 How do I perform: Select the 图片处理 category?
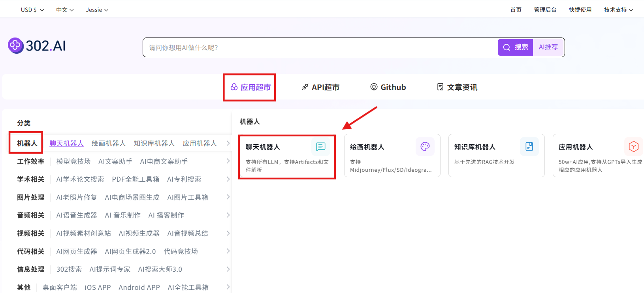click(30, 197)
